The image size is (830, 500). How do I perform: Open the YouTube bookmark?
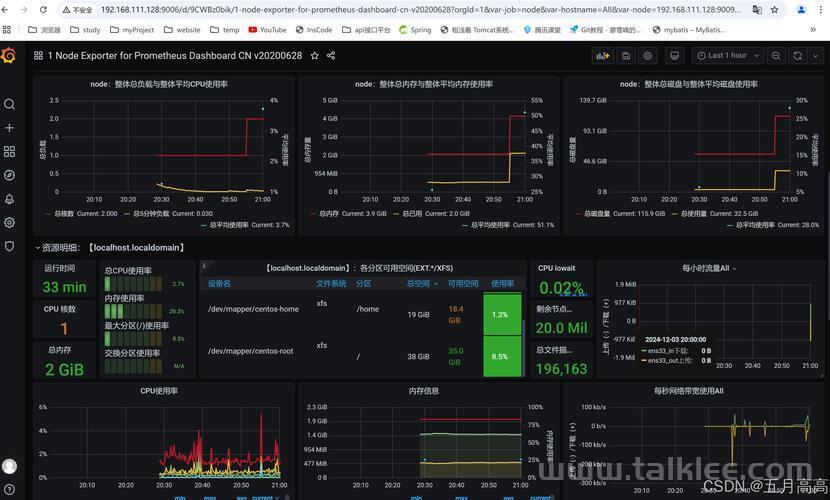267,30
